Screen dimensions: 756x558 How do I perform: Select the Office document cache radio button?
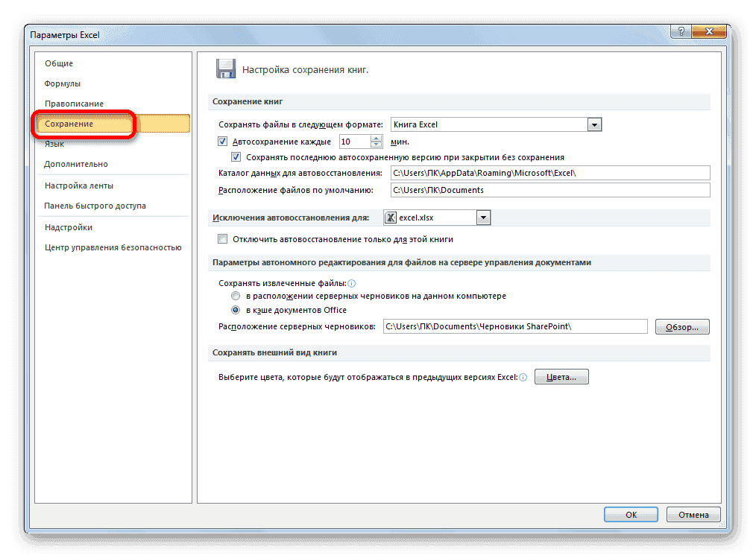(236, 310)
